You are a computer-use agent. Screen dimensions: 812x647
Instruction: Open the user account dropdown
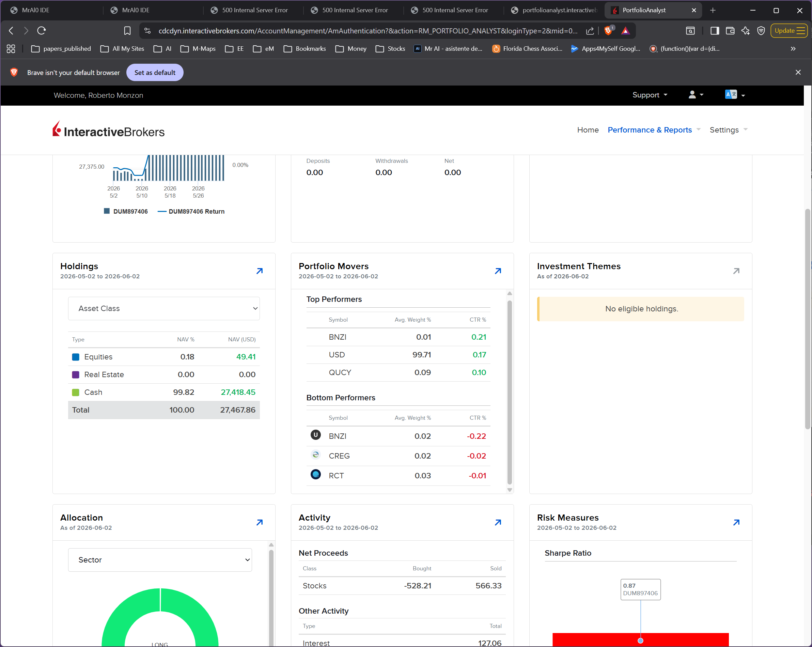(696, 95)
